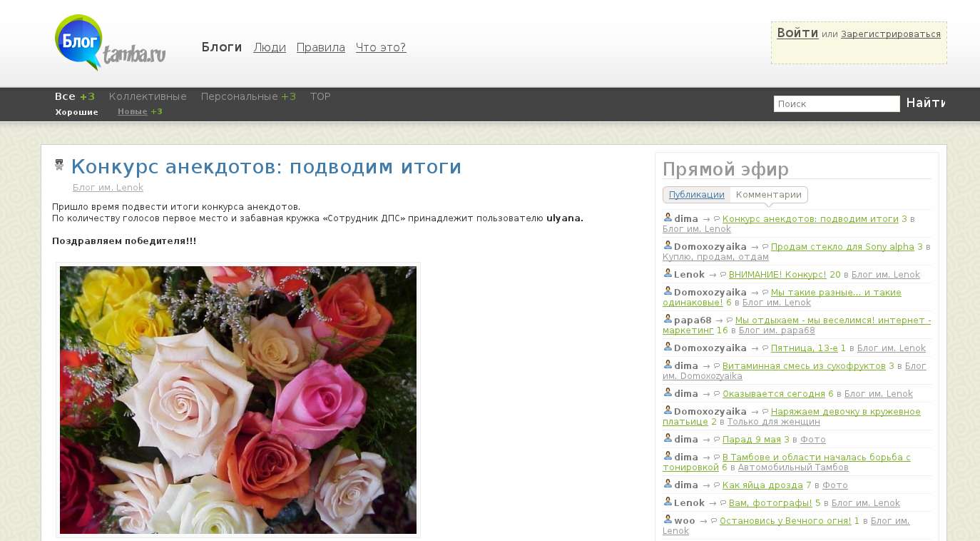Screen dimensions: 980x541
Task: Click comment bubble icon before 'Парад 9 мая'
Action: point(717,440)
